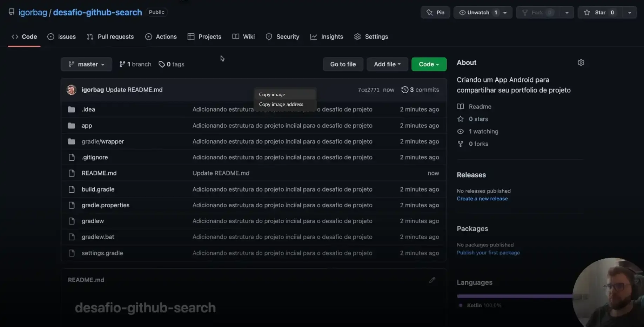644x327 pixels.
Task: Click the Kotlin language bar
Action: tap(515, 296)
